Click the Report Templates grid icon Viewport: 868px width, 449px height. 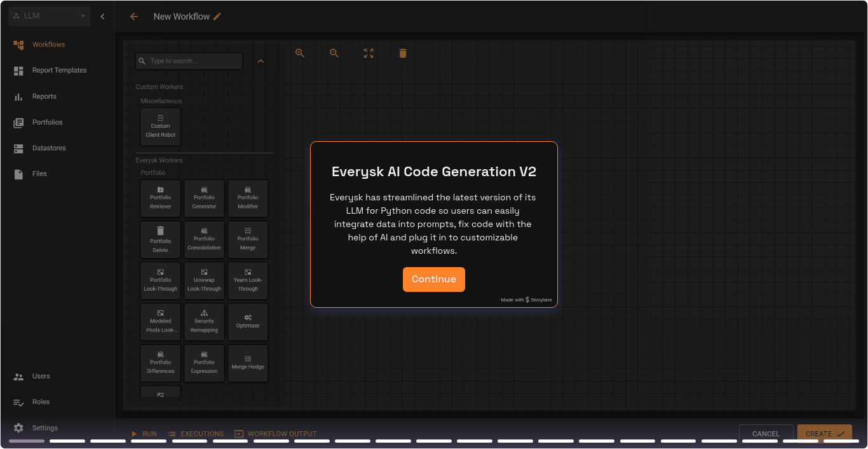click(x=18, y=71)
